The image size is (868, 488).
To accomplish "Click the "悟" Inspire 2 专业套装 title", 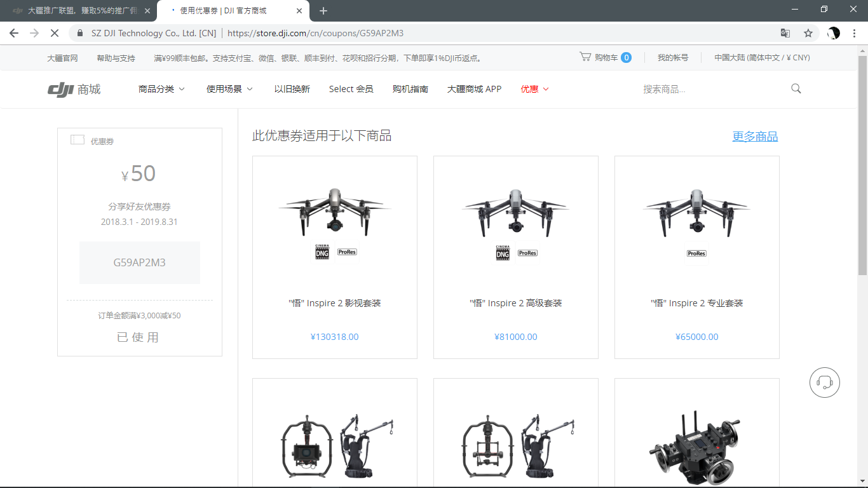I will click(x=697, y=303).
